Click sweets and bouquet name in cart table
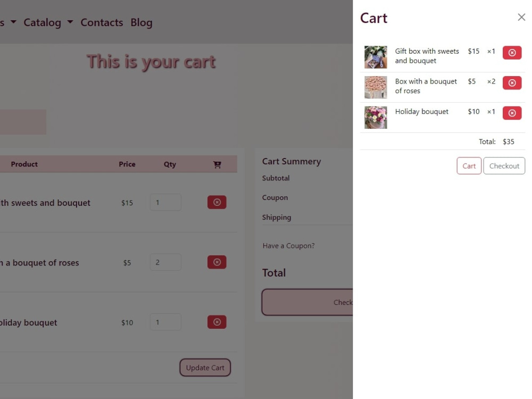The image size is (532, 399). coord(45,203)
